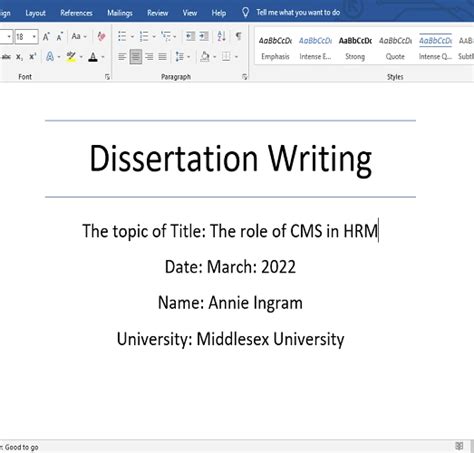Open the Change Case dropdown
The width and height of the screenshot is (474, 453).
(79, 36)
